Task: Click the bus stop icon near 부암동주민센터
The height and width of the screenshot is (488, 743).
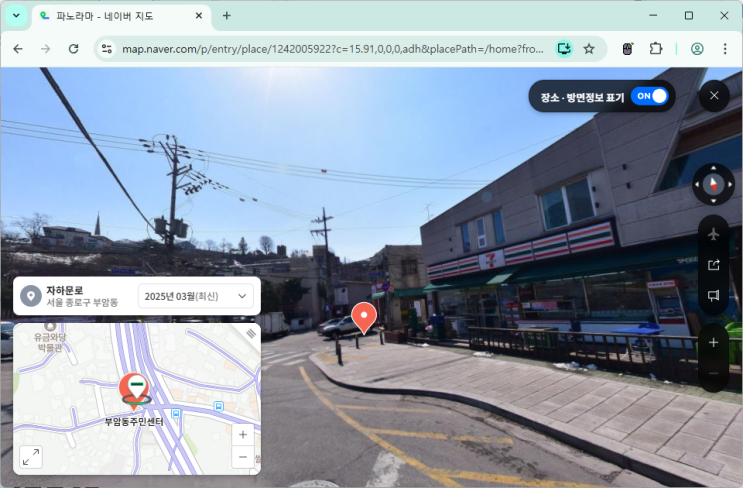Action: (176, 414)
